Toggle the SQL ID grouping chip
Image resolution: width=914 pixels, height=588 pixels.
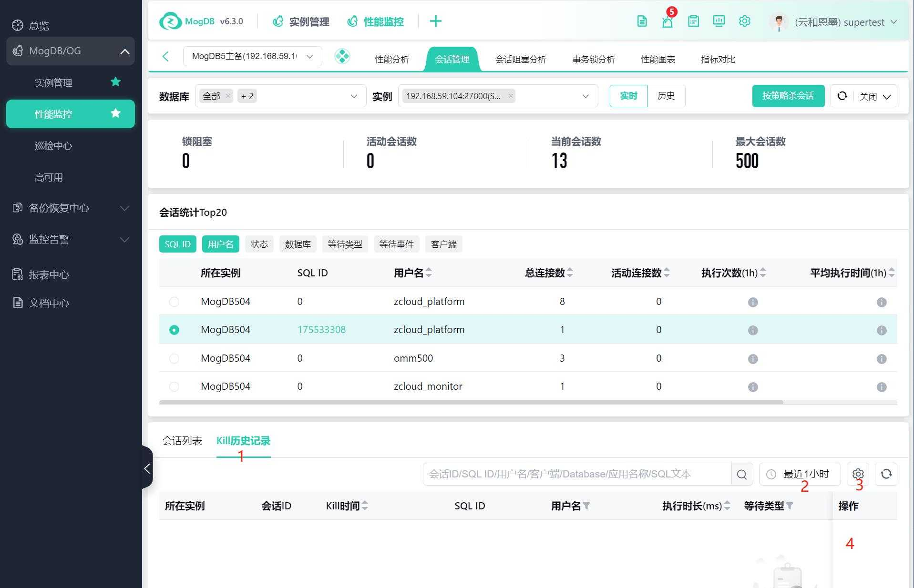pyautogui.click(x=177, y=244)
